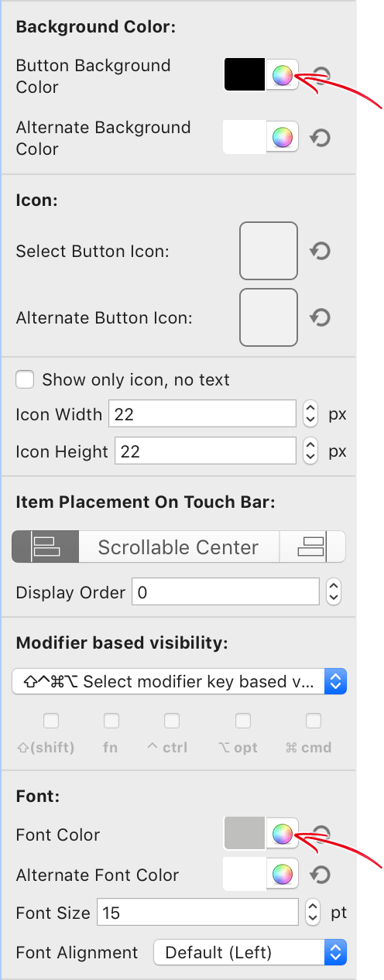Click the black Button Background Color swatch
This screenshot has width=384, height=980.
coord(245,75)
